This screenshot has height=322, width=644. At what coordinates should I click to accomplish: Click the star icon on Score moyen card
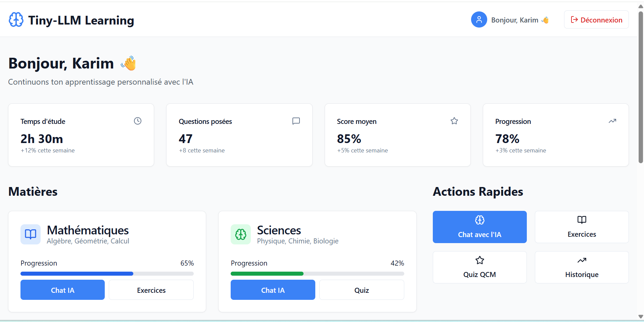454,121
